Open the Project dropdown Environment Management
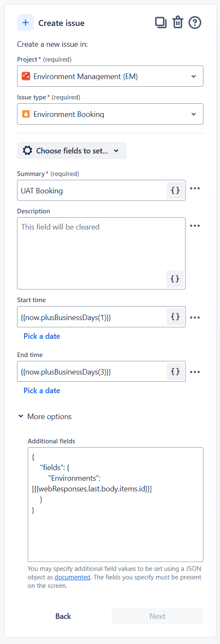This screenshot has width=220, height=644. pyautogui.click(x=110, y=76)
